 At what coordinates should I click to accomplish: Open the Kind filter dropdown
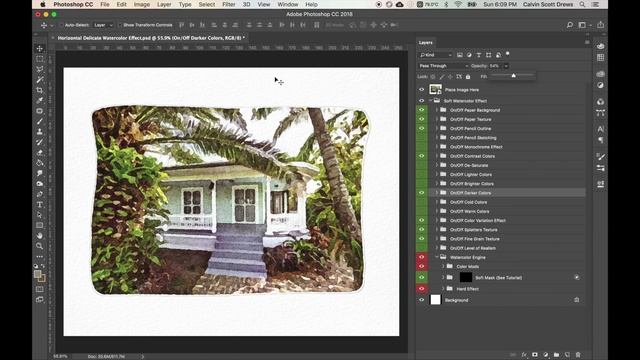[436, 55]
